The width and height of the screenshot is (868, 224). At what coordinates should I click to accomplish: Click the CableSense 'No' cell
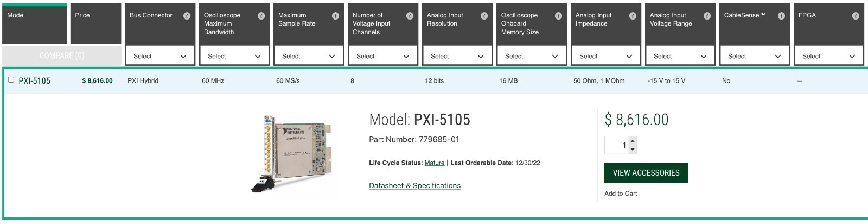[x=726, y=80]
